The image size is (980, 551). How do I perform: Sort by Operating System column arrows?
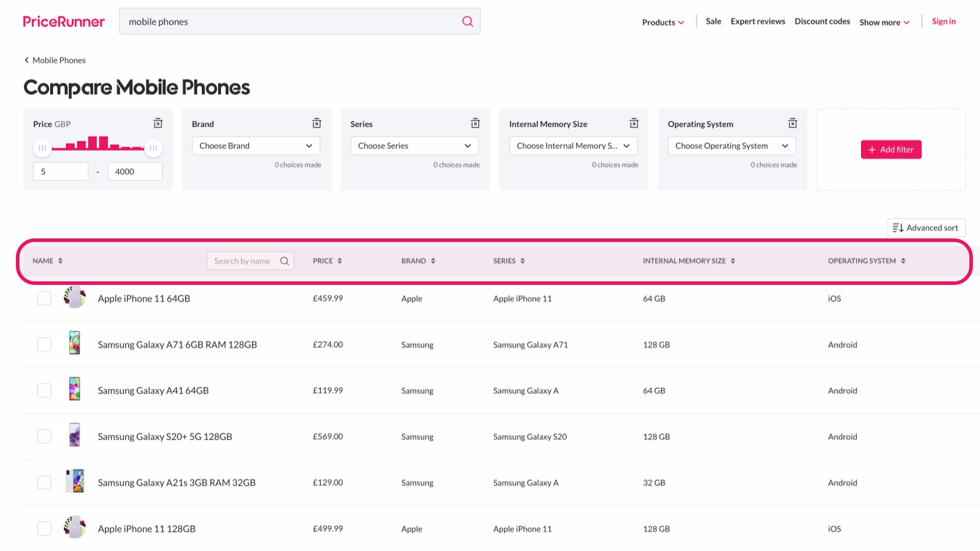[x=903, y=261]
